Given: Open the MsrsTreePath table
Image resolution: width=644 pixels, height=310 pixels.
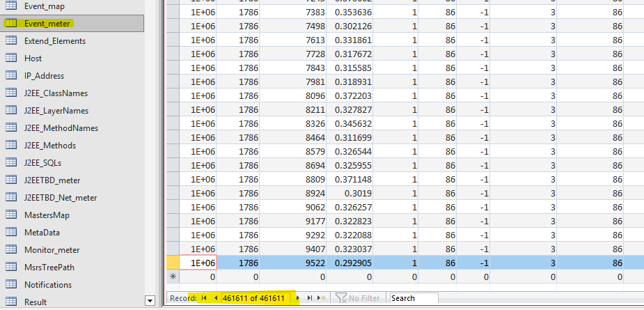Looking at the screenshot, I should [x=72, y=268].
